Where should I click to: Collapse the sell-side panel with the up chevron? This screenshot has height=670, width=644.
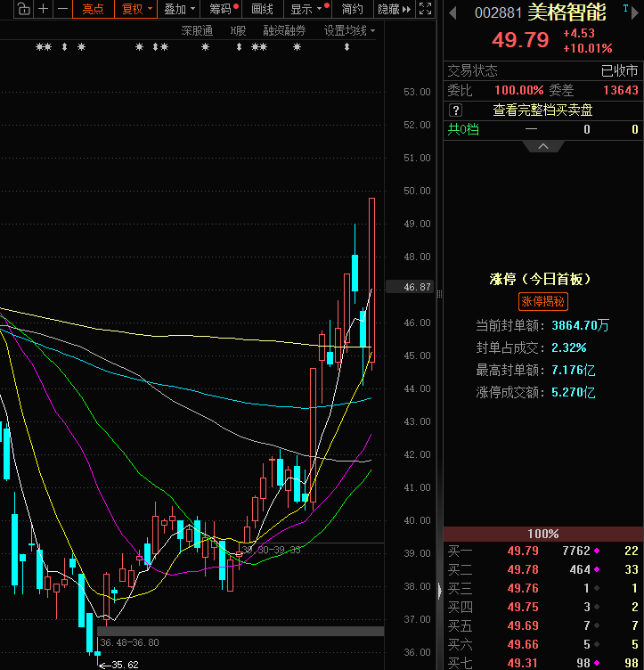click(543, 146)
